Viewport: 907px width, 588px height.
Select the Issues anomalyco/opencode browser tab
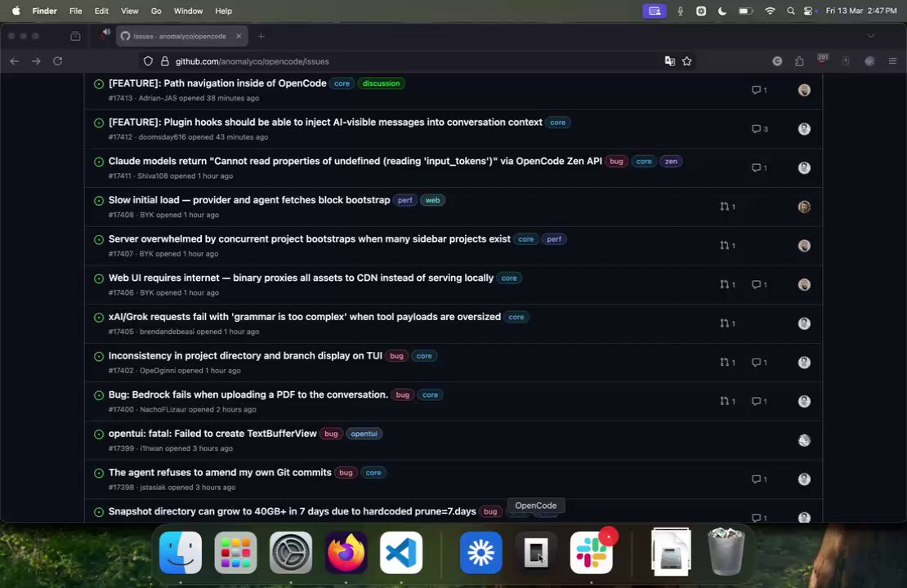(x=181, y=36)
